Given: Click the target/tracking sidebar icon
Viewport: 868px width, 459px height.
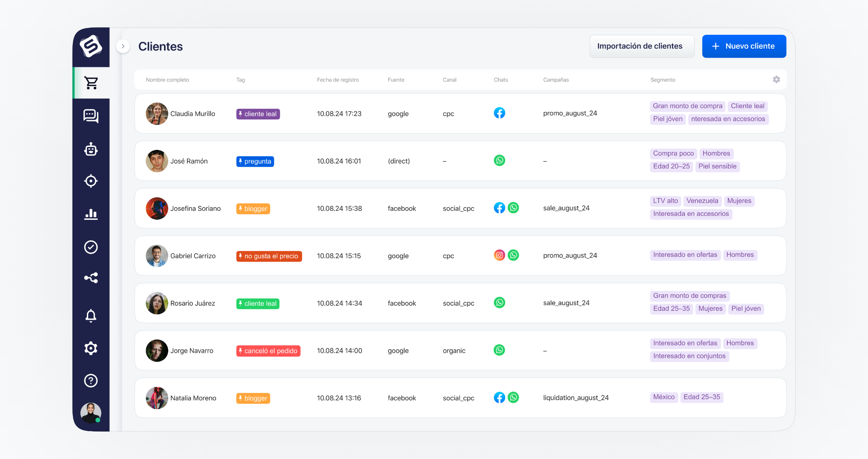Looking at the screenshot, I should point(91,181).
